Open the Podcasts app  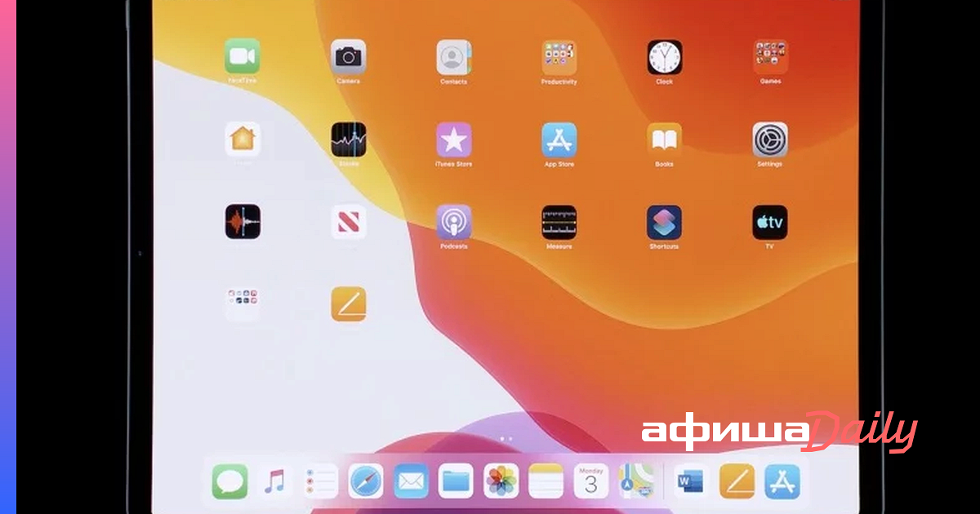tap(453, 222)
